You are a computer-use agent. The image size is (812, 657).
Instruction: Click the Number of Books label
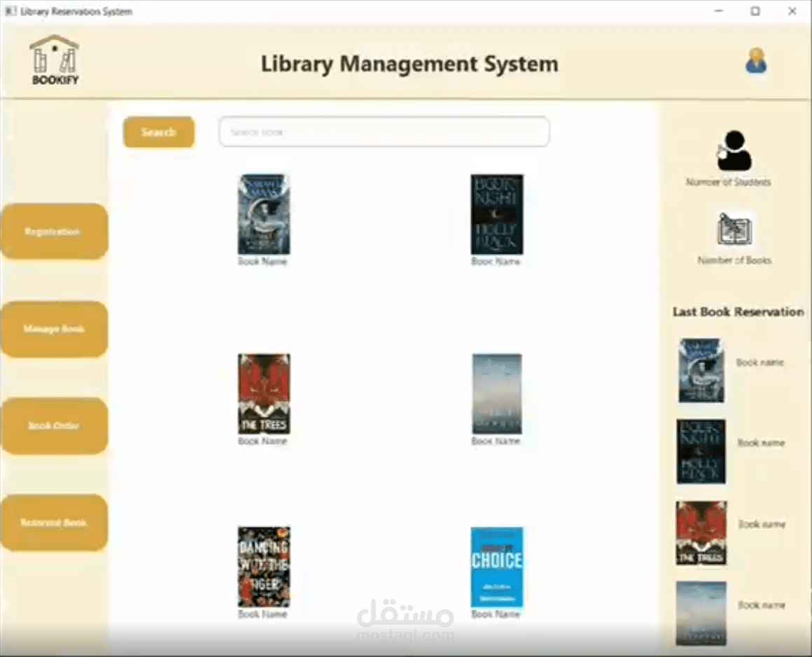pyautogui.click(x=734, y=260)
